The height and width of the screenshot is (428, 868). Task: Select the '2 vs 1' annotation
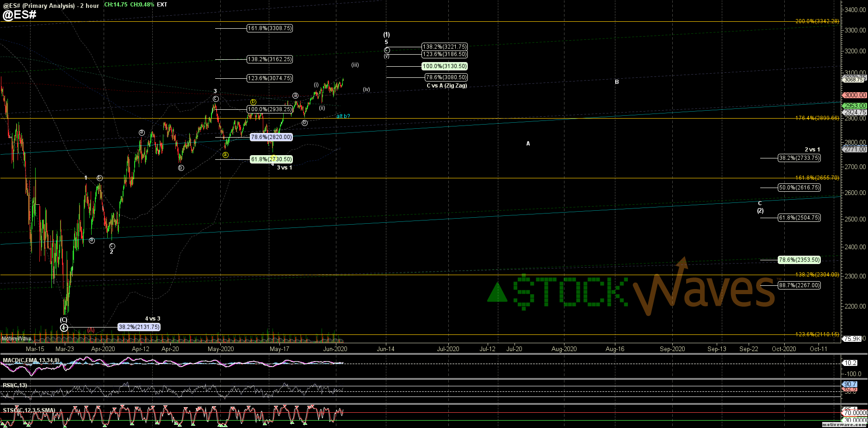pyautogui.click(x=812, y=150)
